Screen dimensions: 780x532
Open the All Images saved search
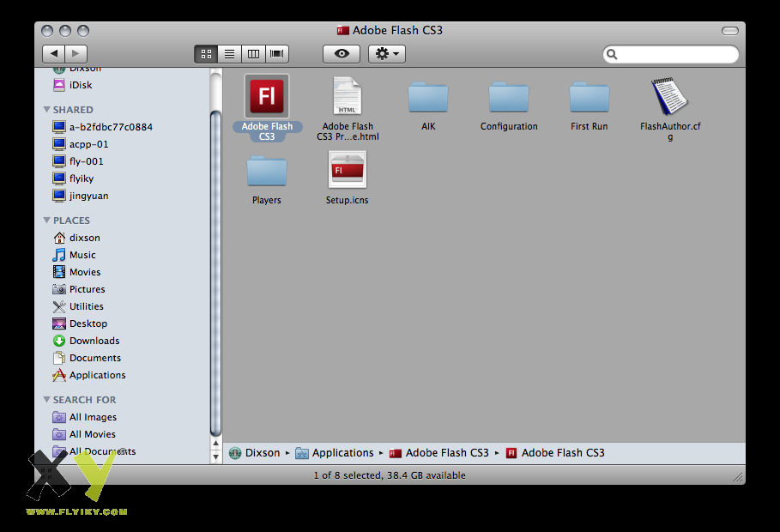point(85,417)
